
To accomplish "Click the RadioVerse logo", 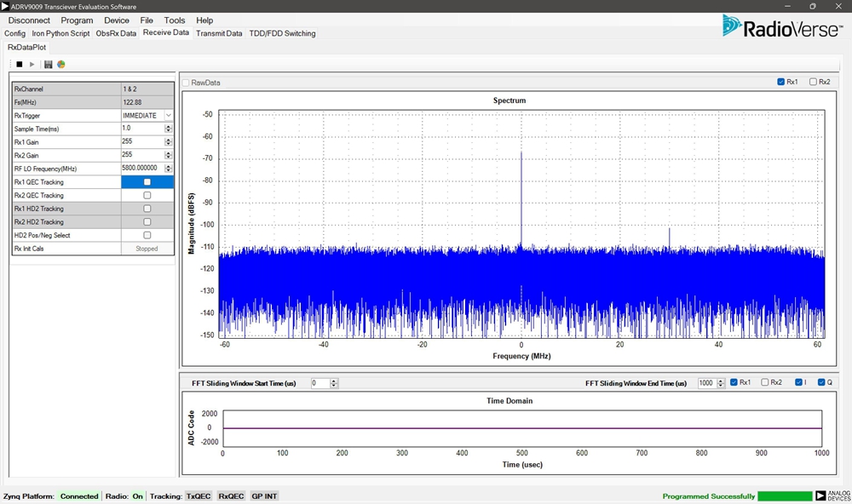I will [x=780, y=27].
